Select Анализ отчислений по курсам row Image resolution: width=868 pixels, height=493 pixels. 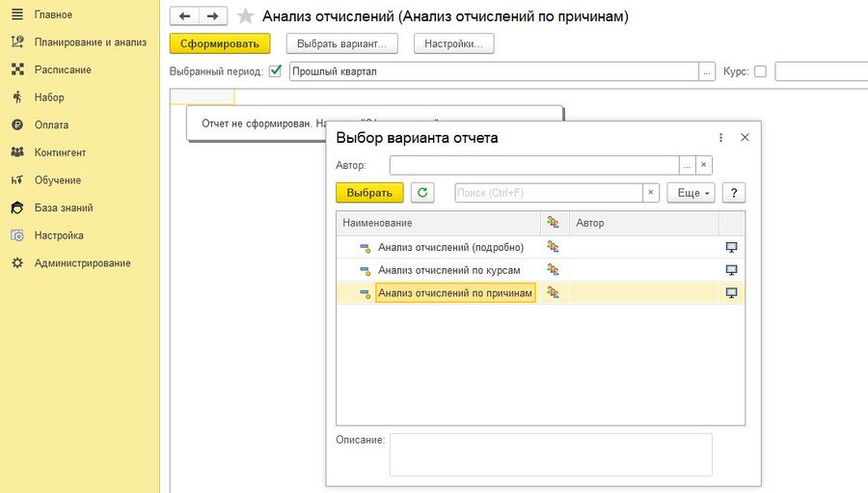540,270
